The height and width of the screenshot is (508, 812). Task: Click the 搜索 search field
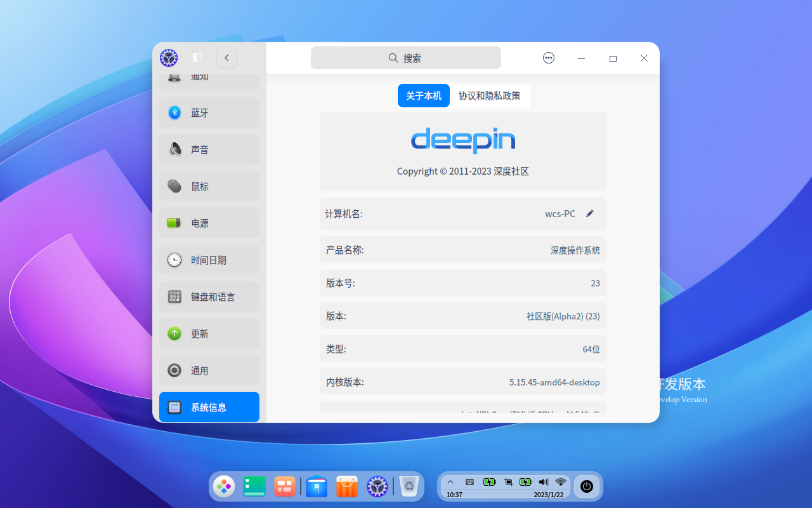point(405,58)
